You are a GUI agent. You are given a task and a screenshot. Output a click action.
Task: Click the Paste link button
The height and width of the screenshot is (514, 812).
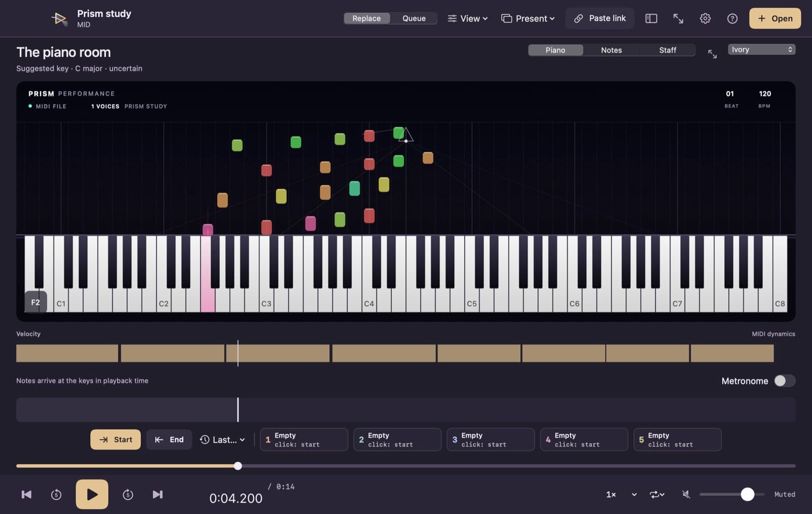600,18
